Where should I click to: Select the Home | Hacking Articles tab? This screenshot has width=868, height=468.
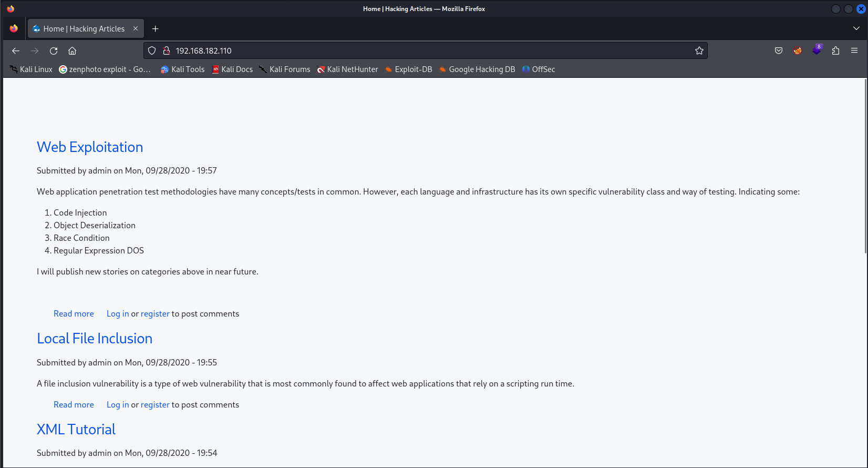pos(84,29)
